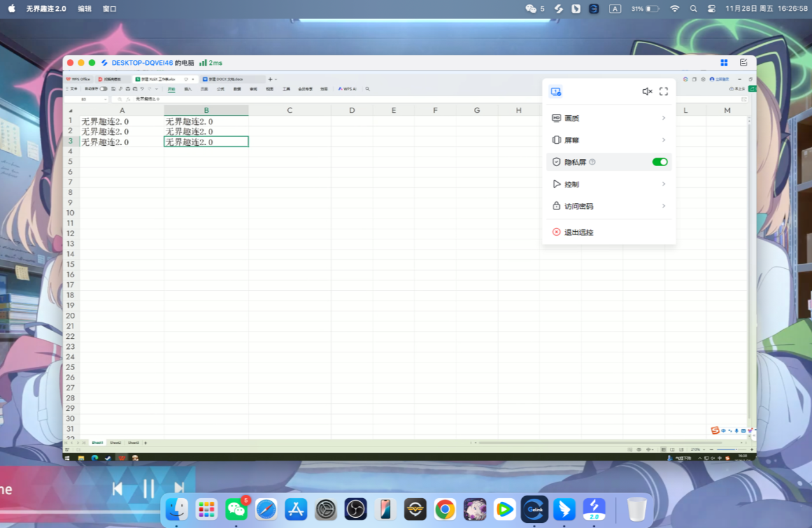Expand the 访问密码 access password options
This screenshot has height=528, width=812.
[x=608, y=206]
